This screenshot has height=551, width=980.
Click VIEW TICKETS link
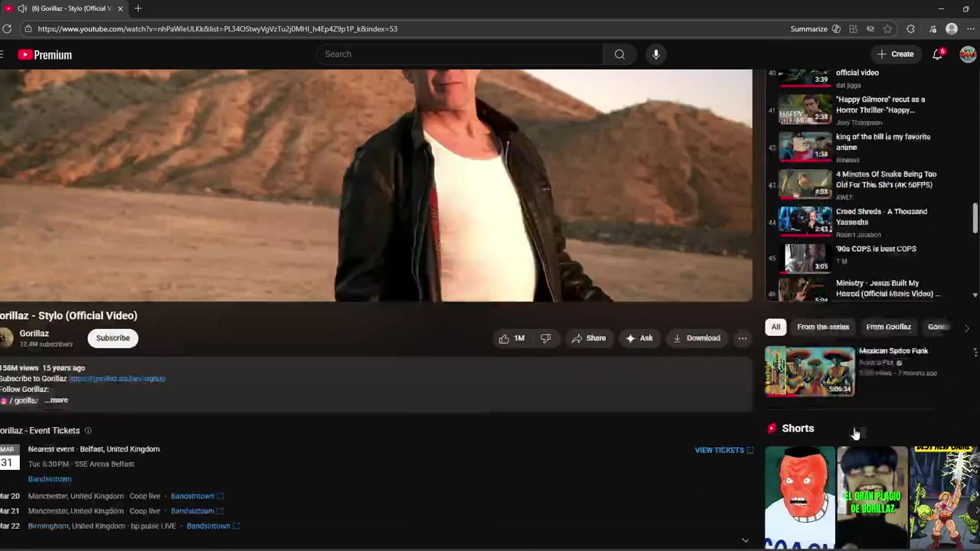click(724, 450)
